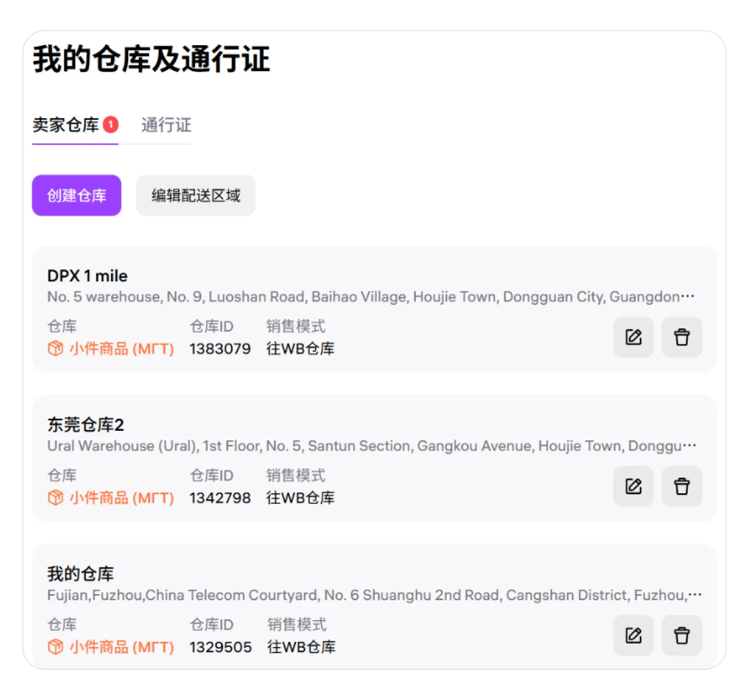Image resolution: width=749 pixels, height=700 pixels.
Task: Switch to the 通行证 tab
Action: (165, 125)
